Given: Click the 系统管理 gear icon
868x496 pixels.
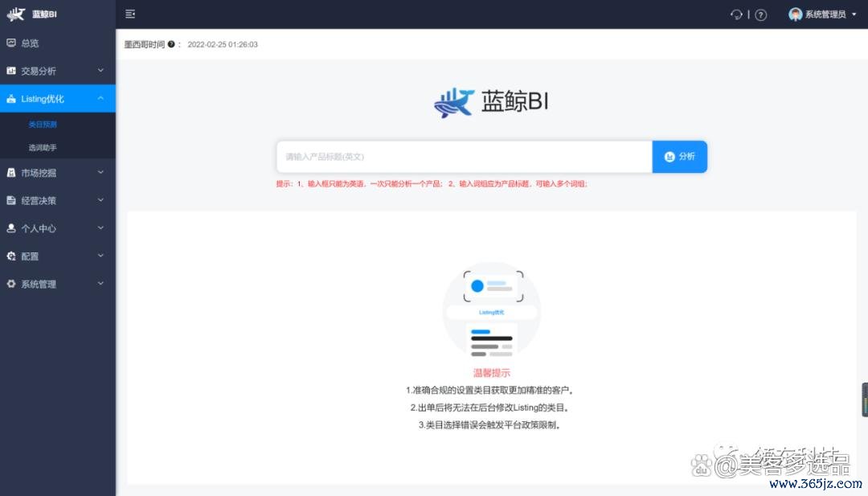Looking at the screenshot, I should click(x=11, y=284).
